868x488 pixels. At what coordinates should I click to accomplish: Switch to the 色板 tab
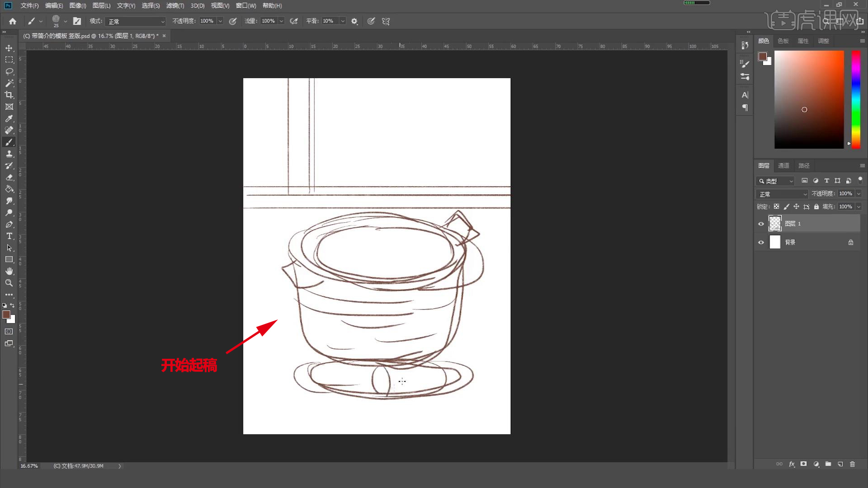pyautogui.click(x=783, y=41)
